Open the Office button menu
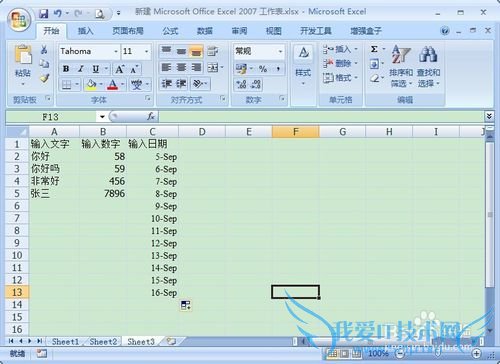Screen dimensions: 500x364 (19, 19)
